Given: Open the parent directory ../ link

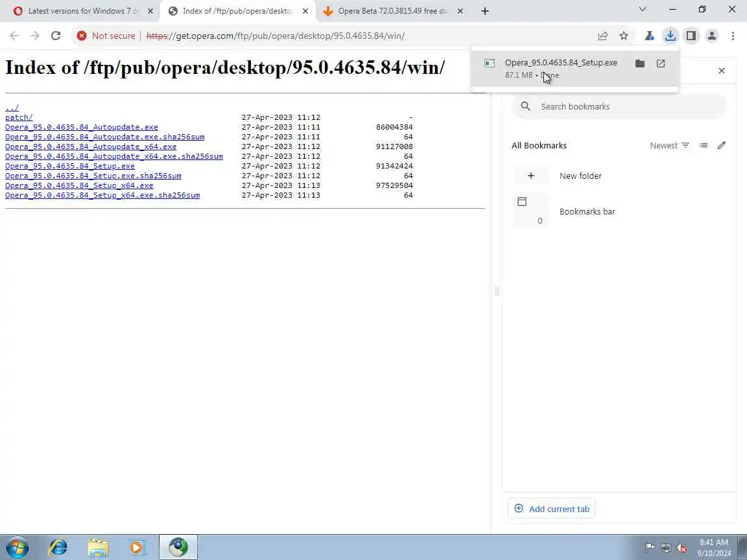Looking at the screenshot, I should (x=12, y=108).
